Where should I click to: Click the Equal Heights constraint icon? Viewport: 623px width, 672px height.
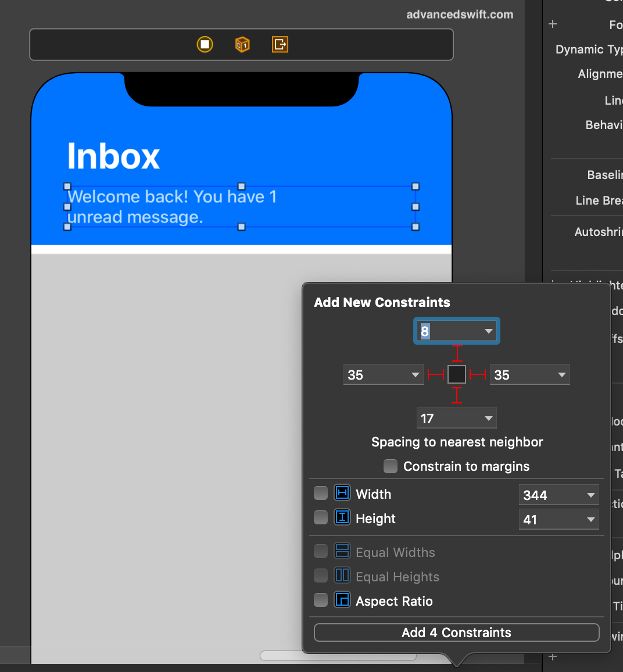pos(342,575)
